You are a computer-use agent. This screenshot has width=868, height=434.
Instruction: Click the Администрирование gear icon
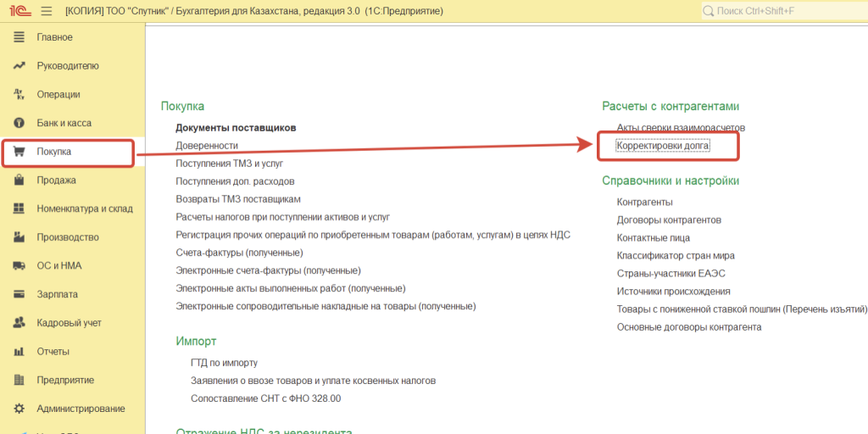coord(19,409)
